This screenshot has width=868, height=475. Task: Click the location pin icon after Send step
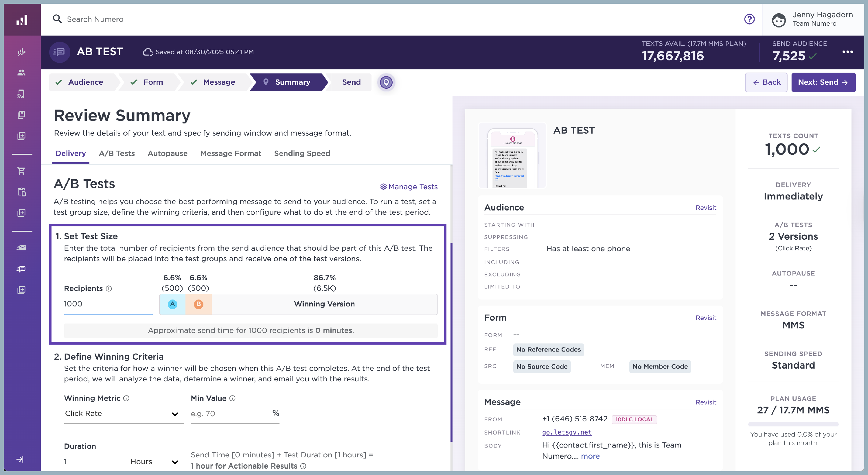pos(386,82)
